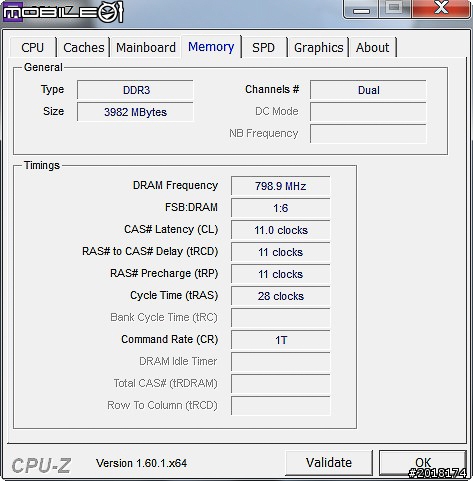Screen dimensions: 473x481
Task: Close the CPU-Z window
Action: pos(441,9)
